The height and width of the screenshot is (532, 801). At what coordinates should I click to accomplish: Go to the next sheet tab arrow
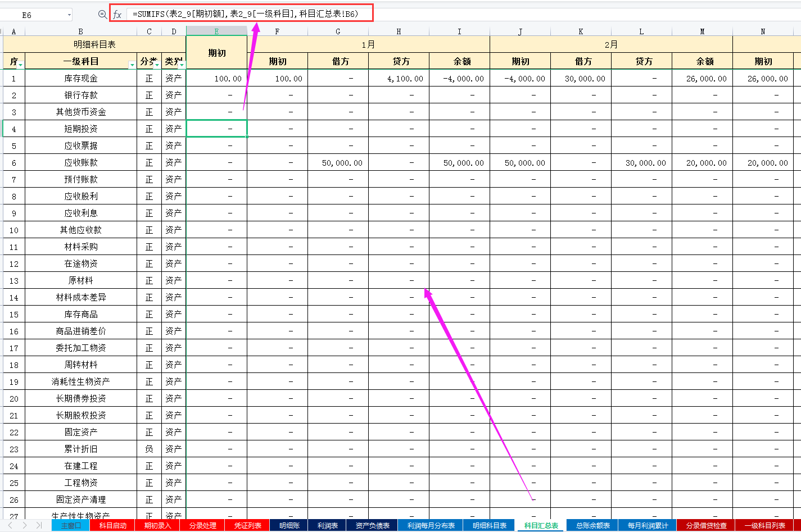coord(26,525)
